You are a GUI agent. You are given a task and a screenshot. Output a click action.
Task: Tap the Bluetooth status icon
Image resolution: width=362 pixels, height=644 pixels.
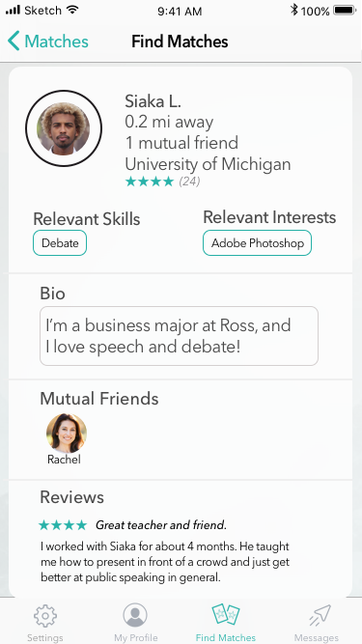coord(293,11)
